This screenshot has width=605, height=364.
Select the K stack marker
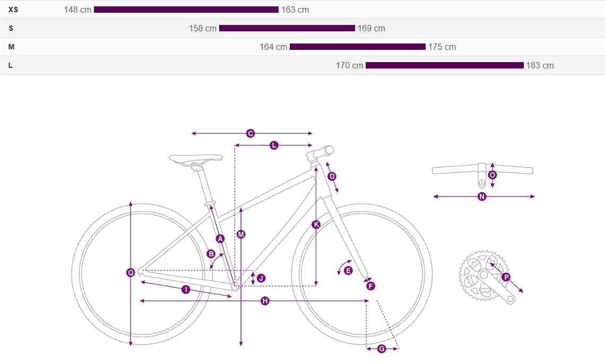(x=316, y=224)
